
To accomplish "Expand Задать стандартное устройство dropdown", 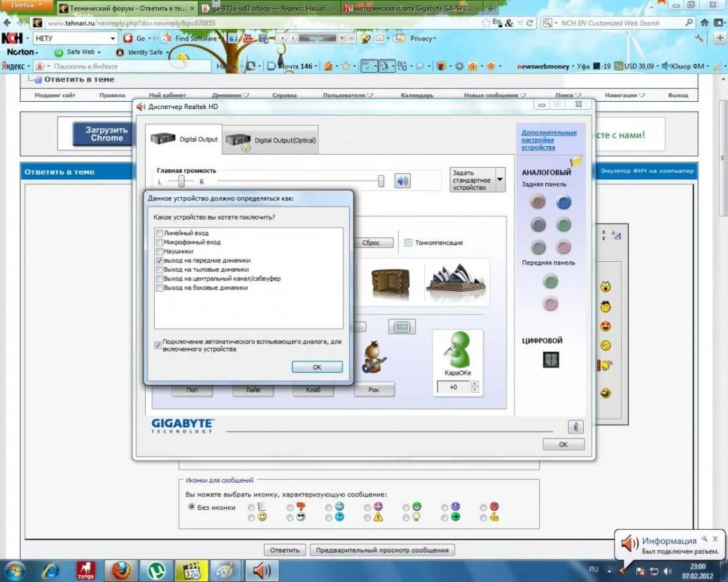I will coord(500,180).
